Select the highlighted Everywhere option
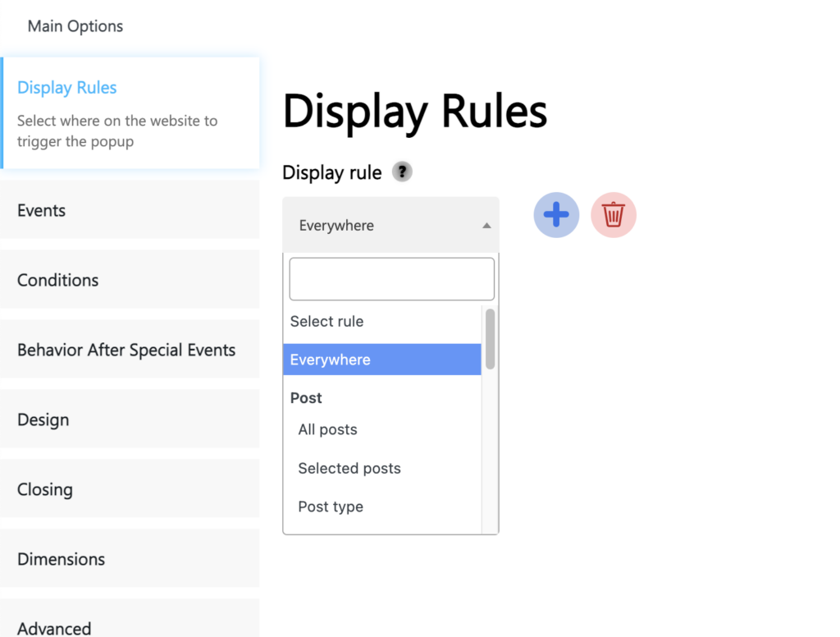Viewport: 840px width, 637px height. (x=382, y=360)
